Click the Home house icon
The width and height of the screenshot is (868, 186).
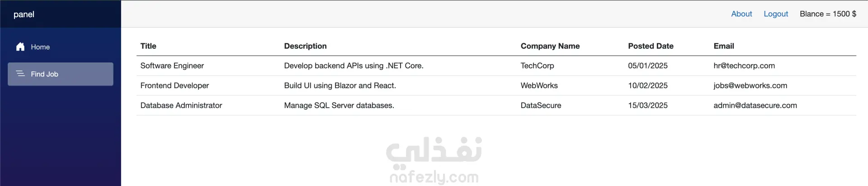click(x=20, y=47)
